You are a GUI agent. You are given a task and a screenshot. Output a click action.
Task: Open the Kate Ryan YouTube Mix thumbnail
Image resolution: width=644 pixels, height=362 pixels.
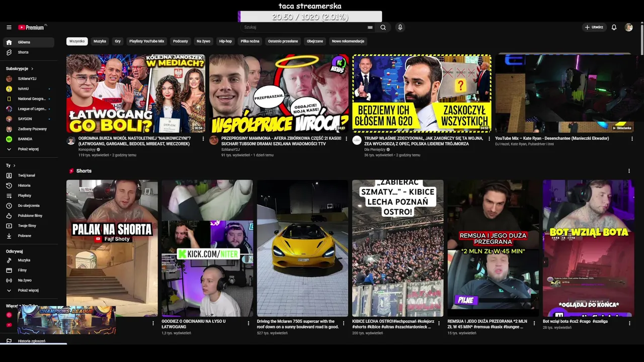(x=565, y=94)
